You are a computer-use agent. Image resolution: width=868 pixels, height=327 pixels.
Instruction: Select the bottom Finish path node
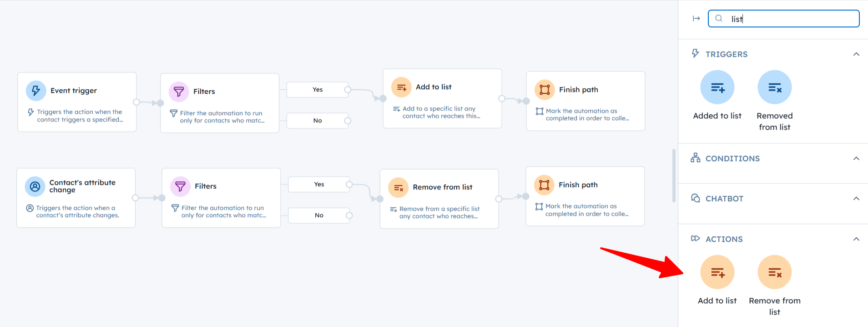(x=585, y=196)
